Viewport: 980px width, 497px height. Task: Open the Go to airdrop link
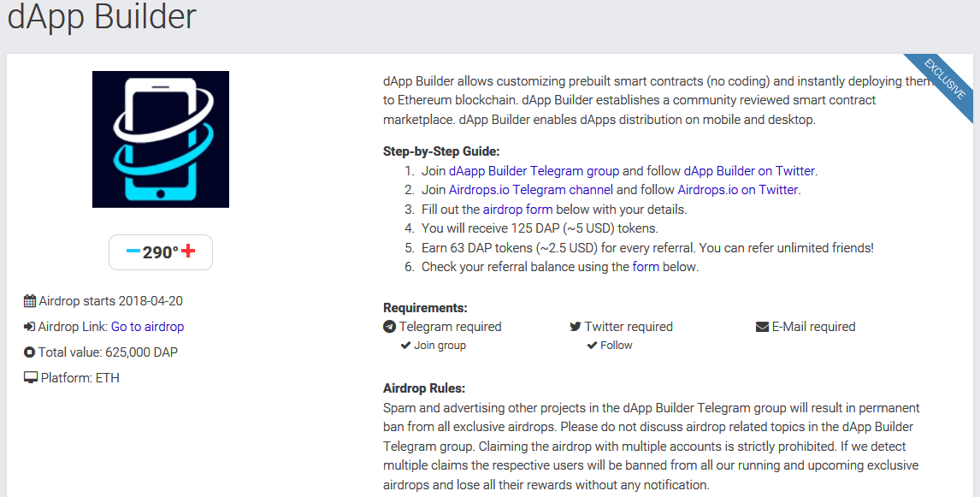pyautogui.click(x=147, y=326)
